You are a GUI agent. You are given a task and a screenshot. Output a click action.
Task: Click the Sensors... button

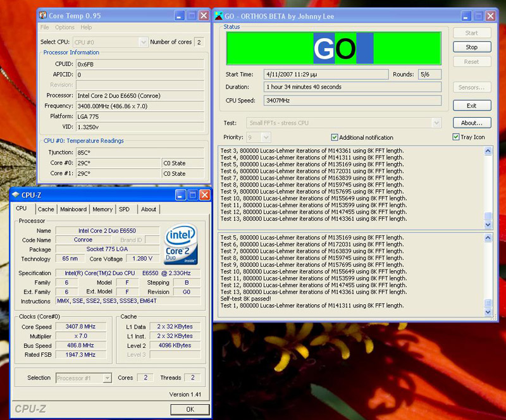pos(472,87)
